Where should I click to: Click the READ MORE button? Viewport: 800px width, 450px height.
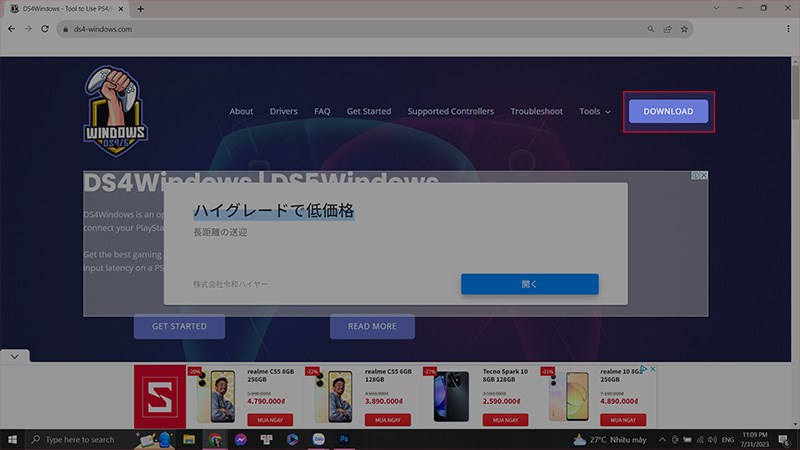click(372, 326)
